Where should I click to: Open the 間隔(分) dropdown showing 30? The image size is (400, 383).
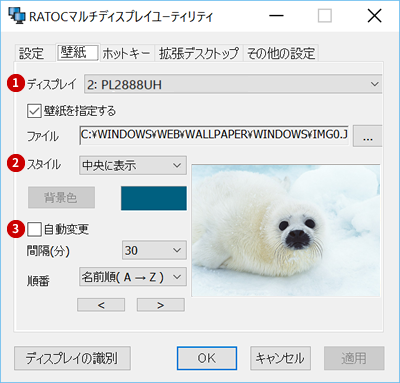coord(154,250)
